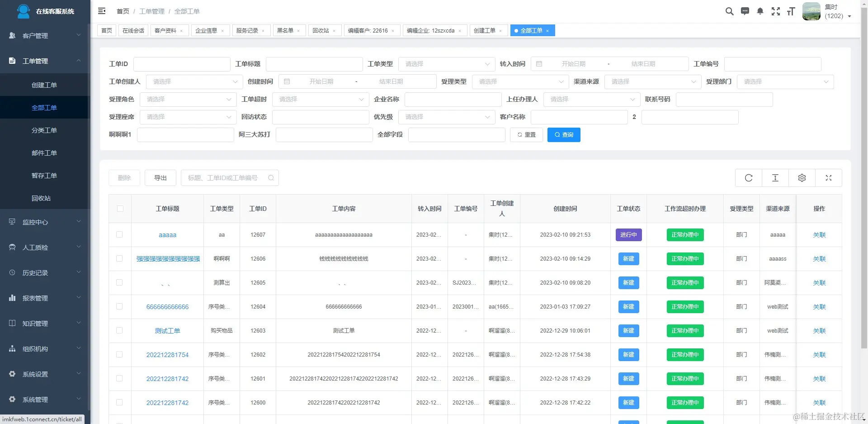Click the search magnifier in table search box

click(x=271, y=178)
